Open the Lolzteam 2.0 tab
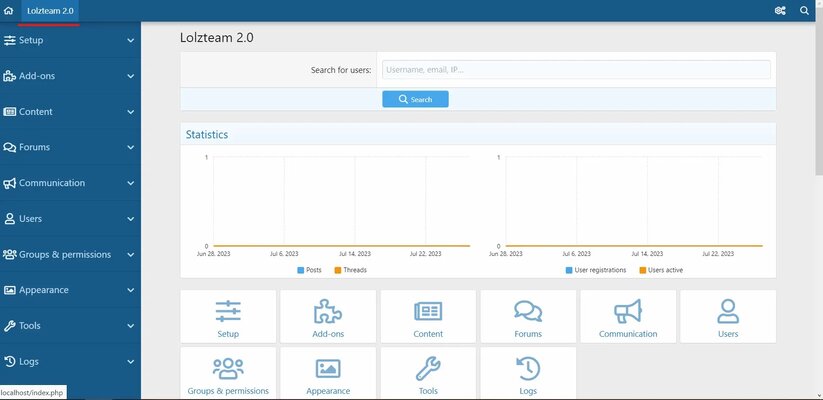This screenshot has height=400, width=823. [50, 10]
